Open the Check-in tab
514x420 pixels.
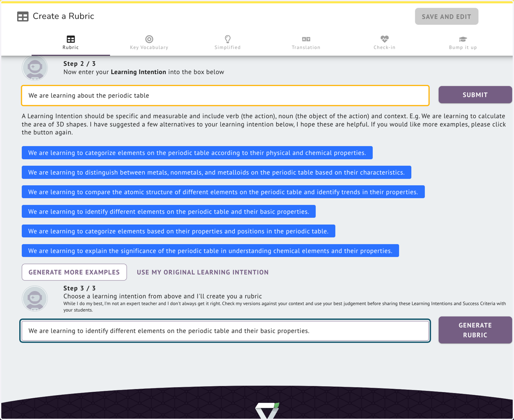click(384, 43)
